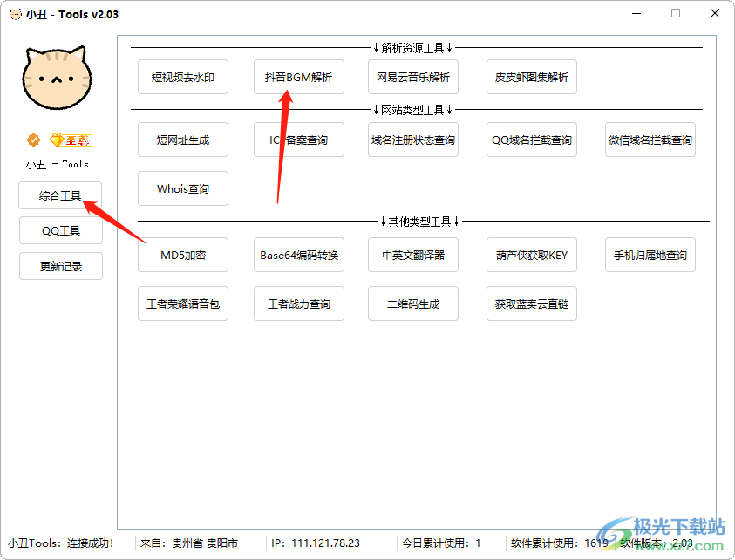Open 短视频去水印 tool
Viewport: 735px width, 560px height.
(183, 77)
